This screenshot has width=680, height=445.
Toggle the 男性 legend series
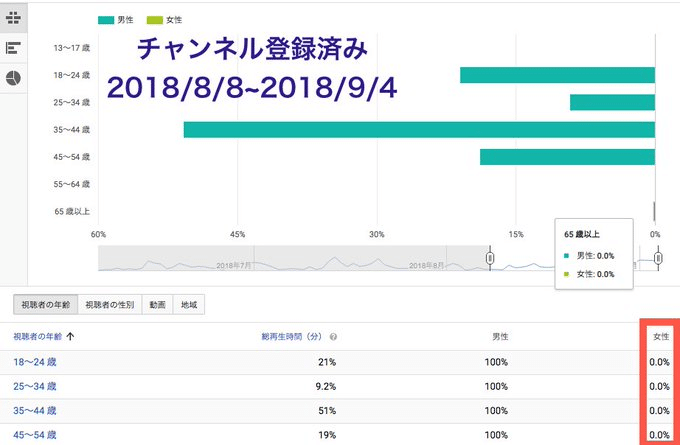coord(113,19)
